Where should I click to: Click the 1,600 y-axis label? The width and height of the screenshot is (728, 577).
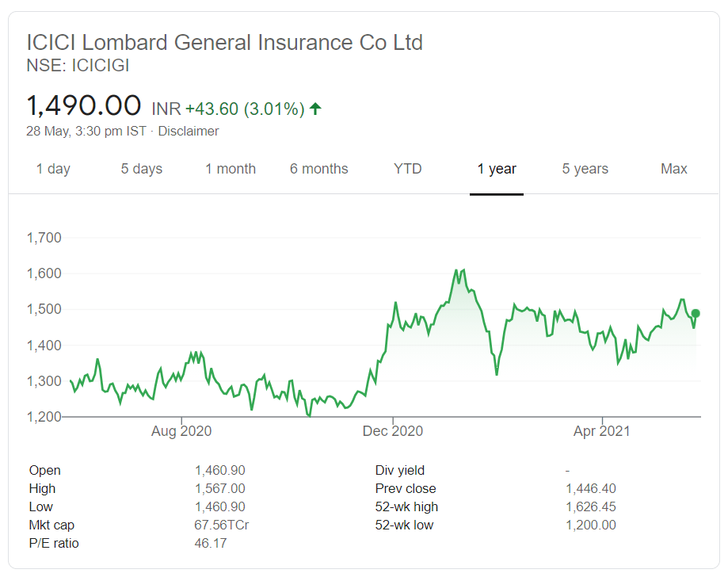click(44, 273)
